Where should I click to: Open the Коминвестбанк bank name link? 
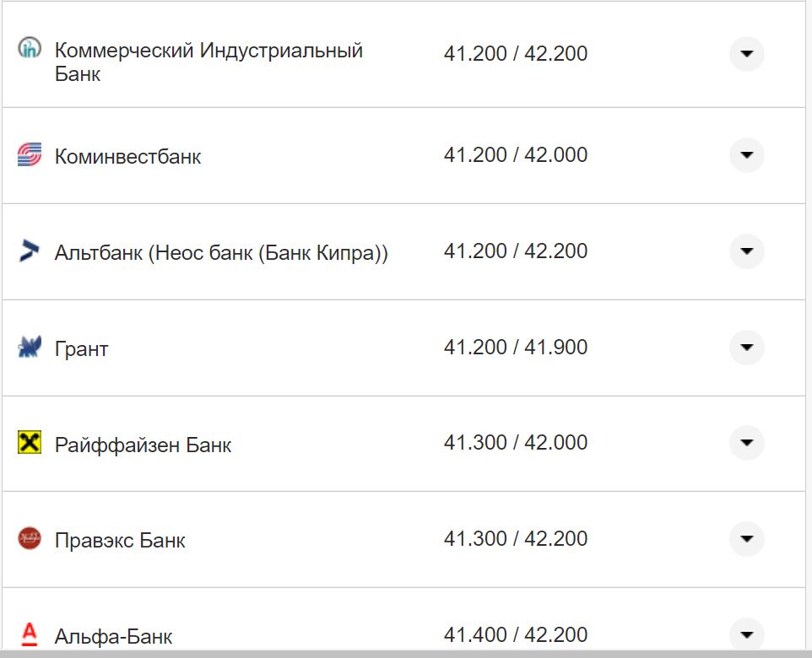point(127,157)
